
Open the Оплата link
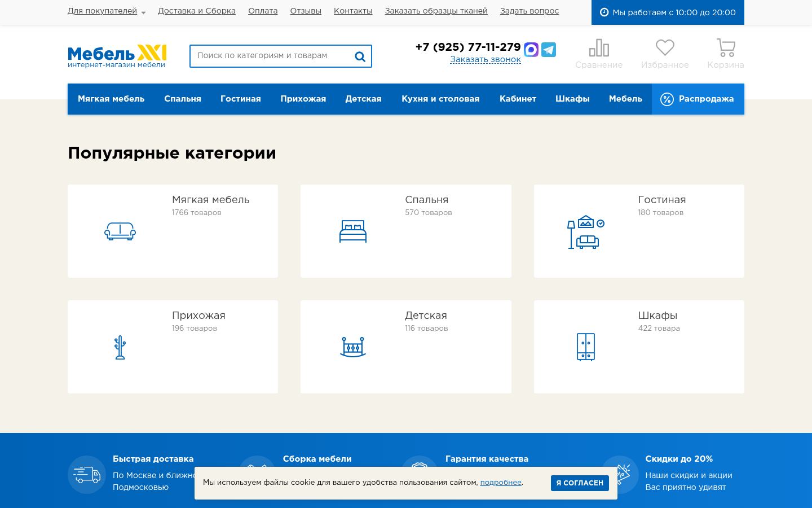pos(263,11)
